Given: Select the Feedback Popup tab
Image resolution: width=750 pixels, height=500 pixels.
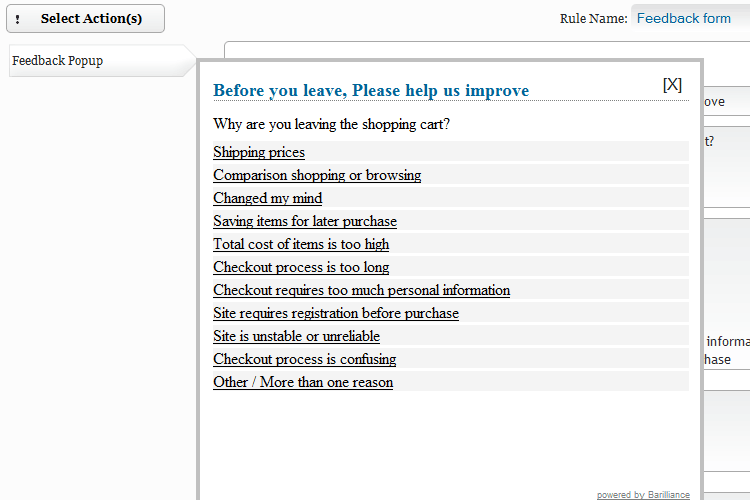Looking at the screenshot, I should (x=102, y=61).
